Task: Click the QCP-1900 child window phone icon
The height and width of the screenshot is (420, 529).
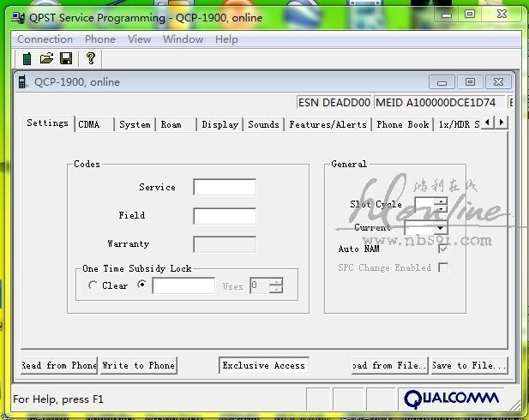Action: (x=22, y=81)
